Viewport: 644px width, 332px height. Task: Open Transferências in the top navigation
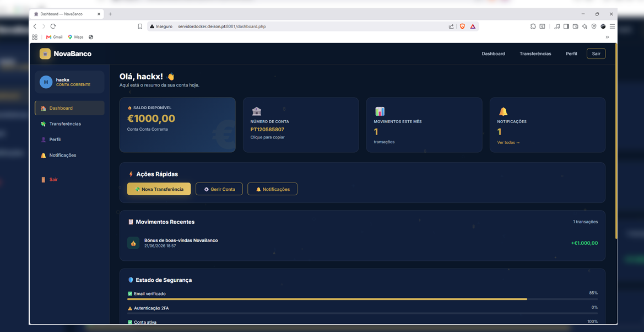(535, 53)
